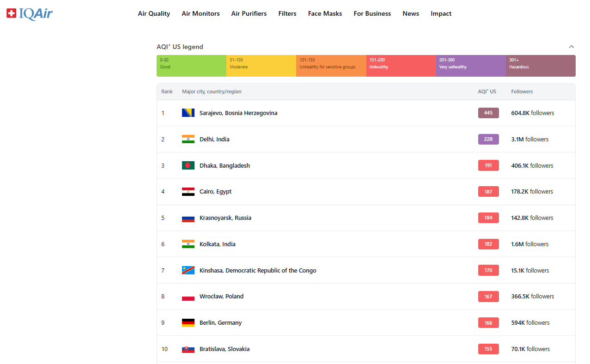Click the Bosnia Herzegovina flag icon
This screenshot has width=590, height=364.
[x=188, y=113]
